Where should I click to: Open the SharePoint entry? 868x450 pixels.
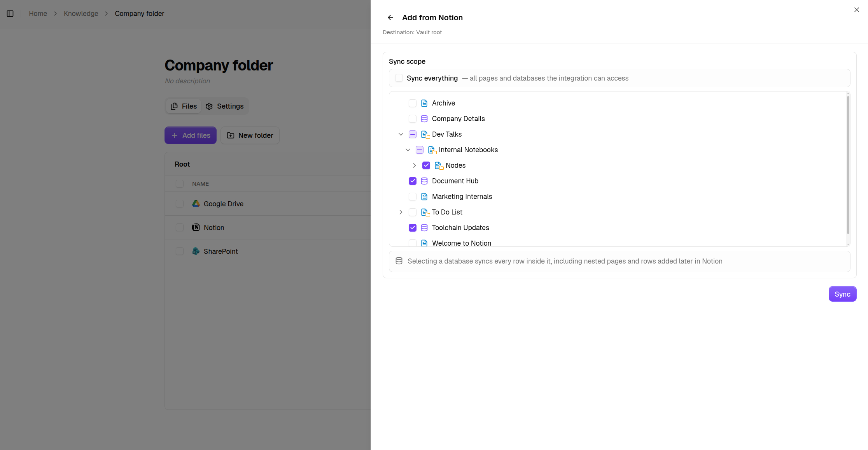tap(221, 251)
